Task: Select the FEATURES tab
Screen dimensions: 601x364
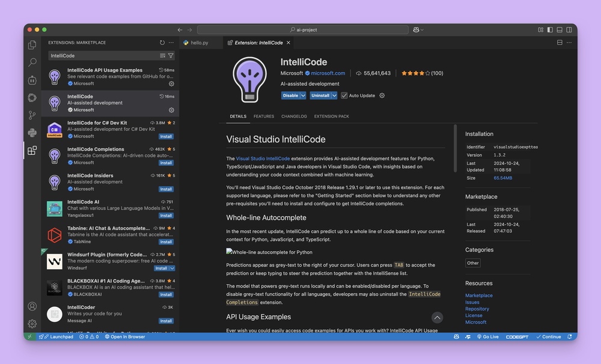Action: coord(264,116)
